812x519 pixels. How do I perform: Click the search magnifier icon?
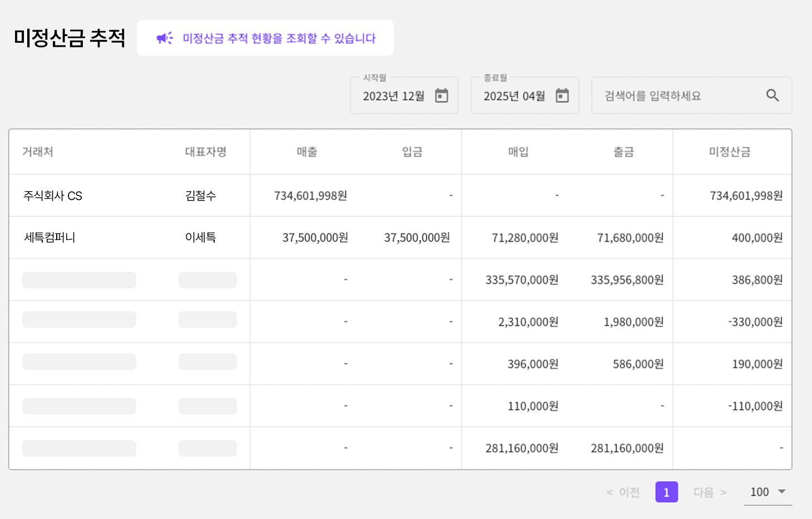(x=773, y=95)
